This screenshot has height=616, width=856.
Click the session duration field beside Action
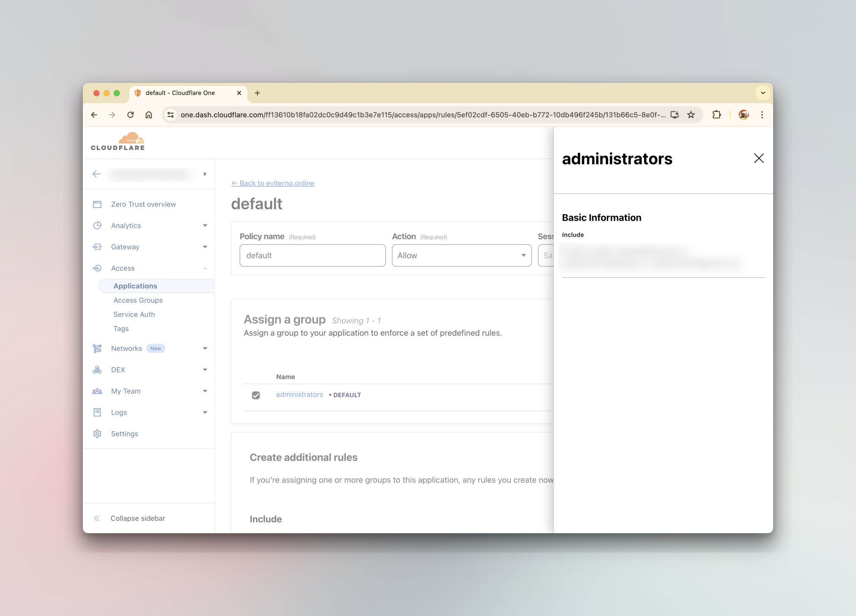(546, 255)
